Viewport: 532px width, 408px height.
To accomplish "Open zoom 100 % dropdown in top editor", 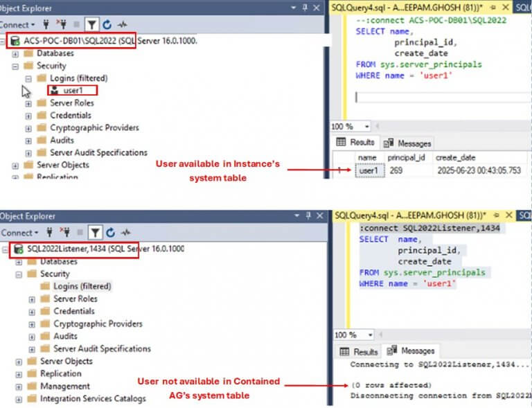I will 366,127.
